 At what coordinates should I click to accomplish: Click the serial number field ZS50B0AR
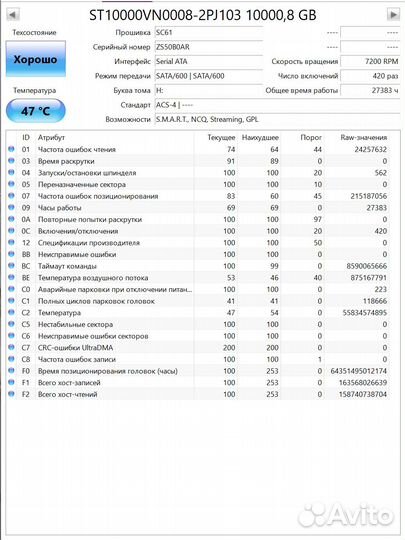point(209,47)
